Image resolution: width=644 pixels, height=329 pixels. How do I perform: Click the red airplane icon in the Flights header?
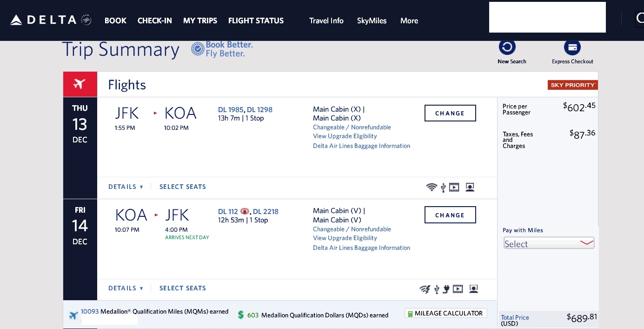(80, 84)
